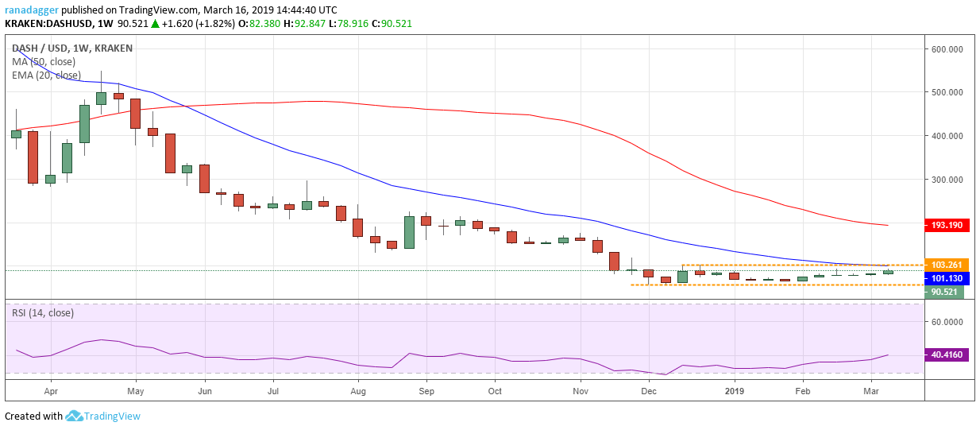Click the purple RSI line above July
This screenshot has height=430, width=980.
click(x=272, y=358)
